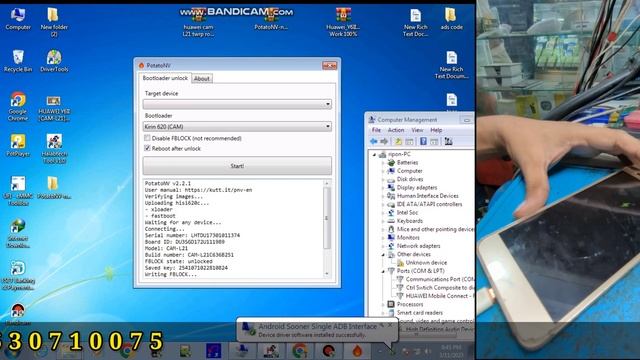Click 'Serial number' line in log

(192, 236)
